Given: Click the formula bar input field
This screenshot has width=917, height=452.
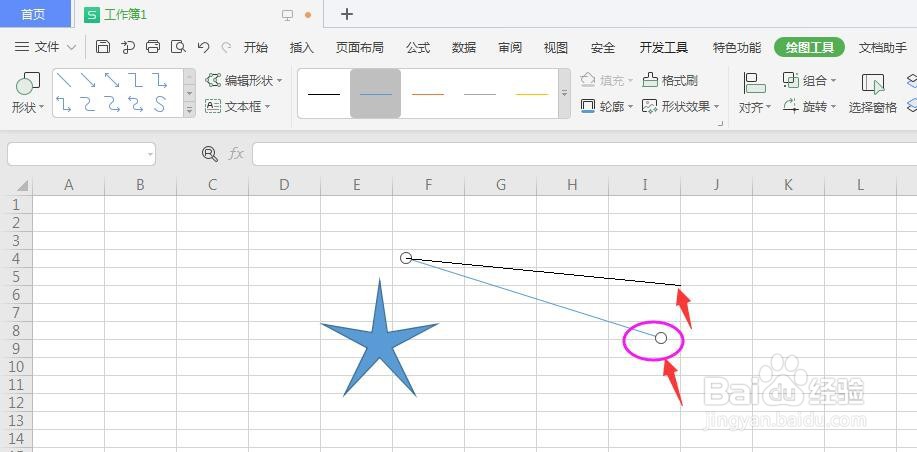Looking at the screenshot, I should 584,154.
